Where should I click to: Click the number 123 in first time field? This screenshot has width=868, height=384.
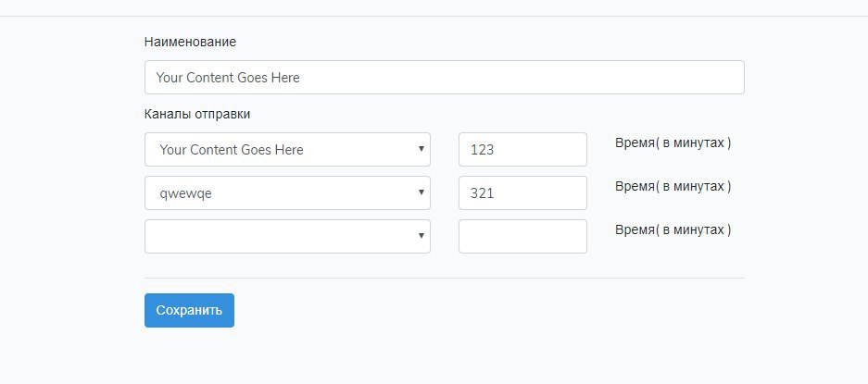click(x=482, y=150)
